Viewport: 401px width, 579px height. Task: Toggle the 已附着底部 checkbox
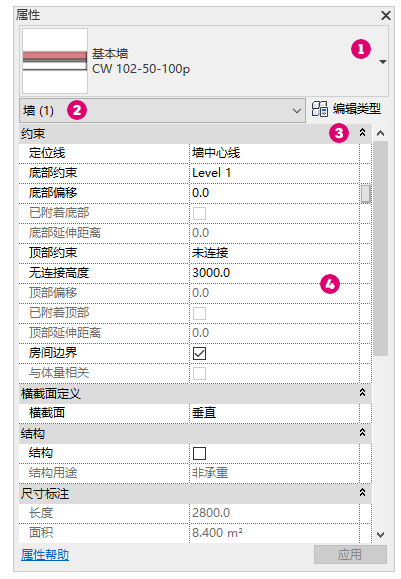[x=199, y=213]
